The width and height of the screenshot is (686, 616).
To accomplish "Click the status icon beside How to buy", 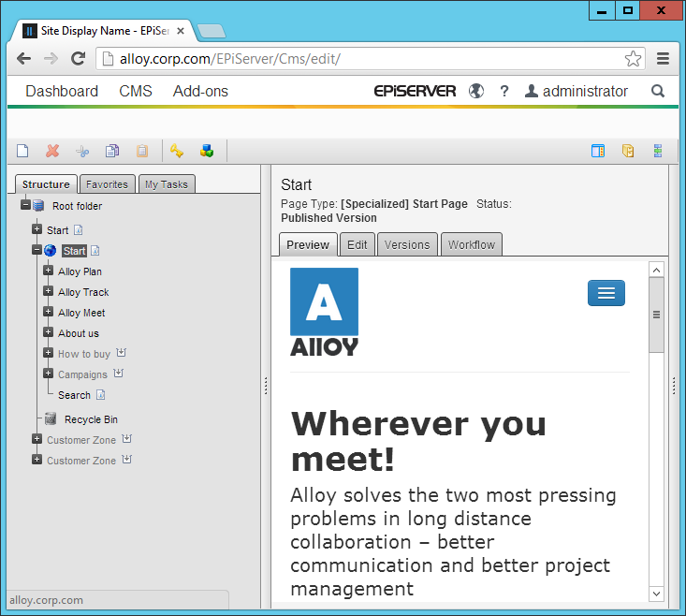I will [121, 353].
